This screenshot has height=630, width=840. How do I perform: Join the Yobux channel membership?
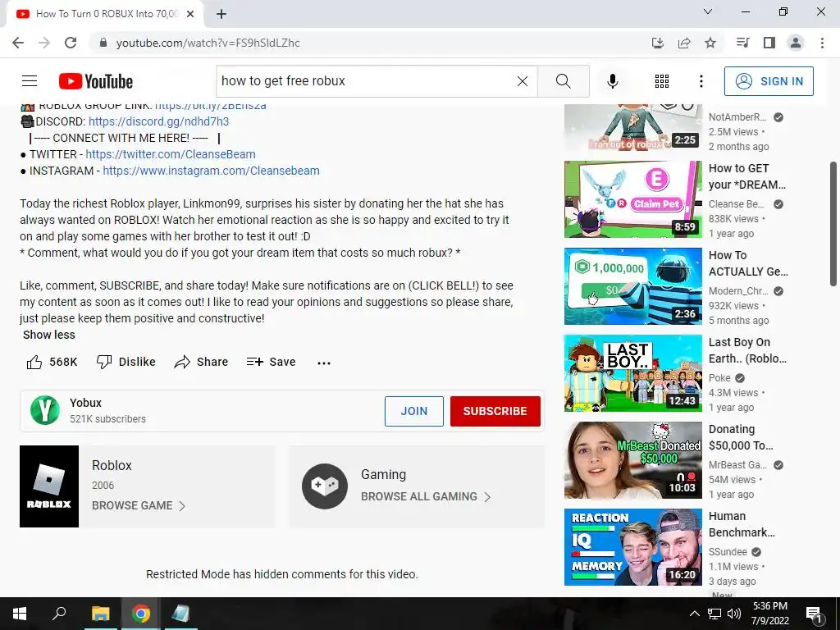click(x=414, y=411)
